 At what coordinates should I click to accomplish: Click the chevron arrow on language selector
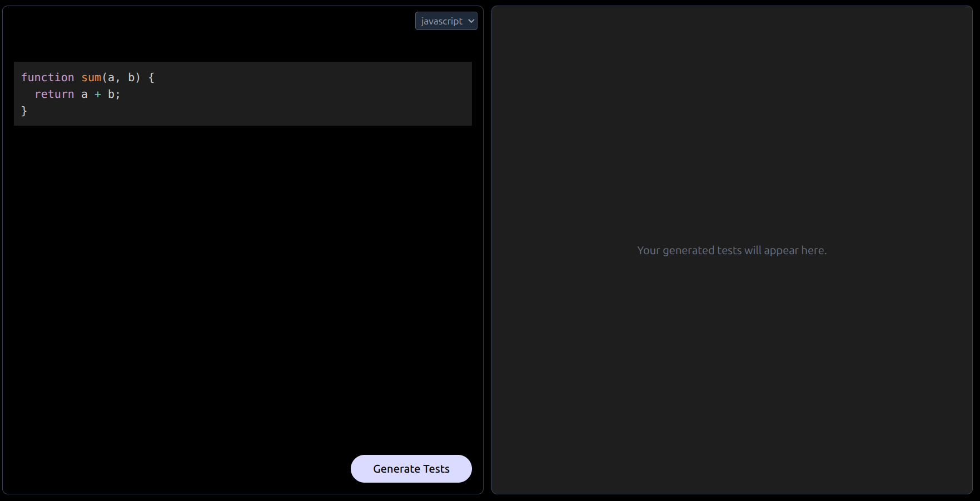[471, 21]
